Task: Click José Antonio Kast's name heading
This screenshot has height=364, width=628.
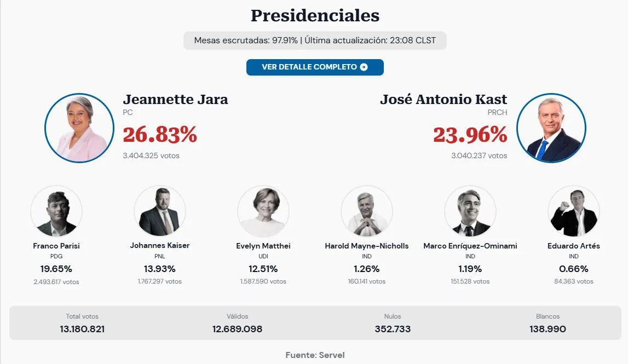Action: [444, 100]
